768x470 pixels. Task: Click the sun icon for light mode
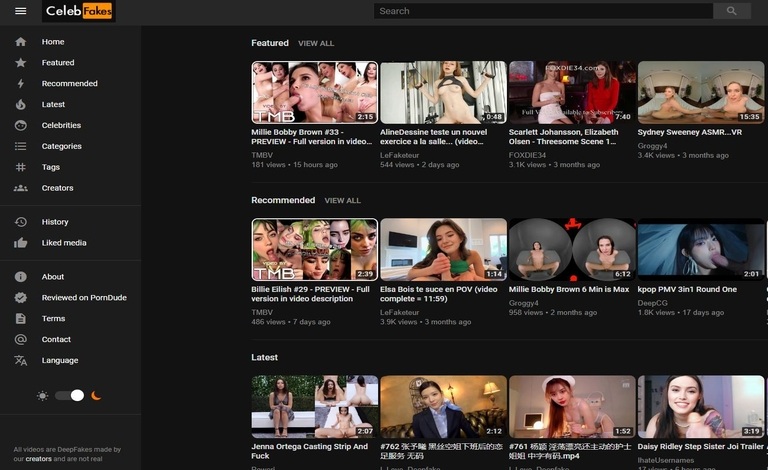pos(42,396)
